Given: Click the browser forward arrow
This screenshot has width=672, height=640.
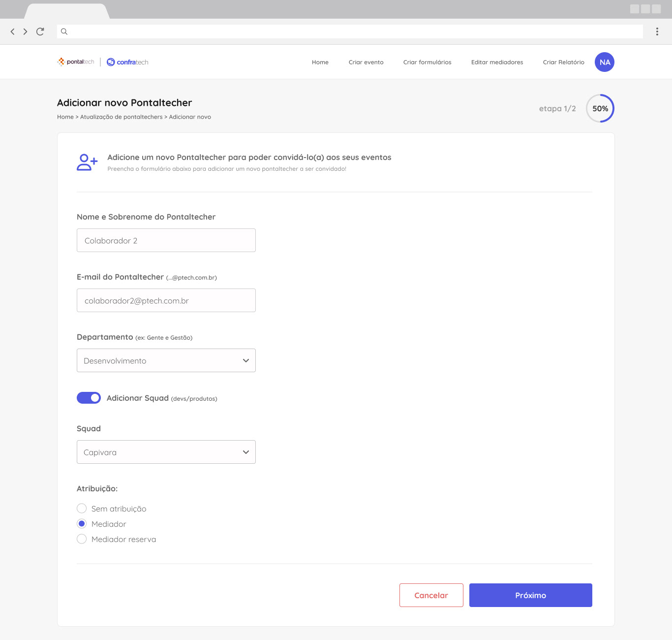Looking at the screenshot, I should [25, 31].
